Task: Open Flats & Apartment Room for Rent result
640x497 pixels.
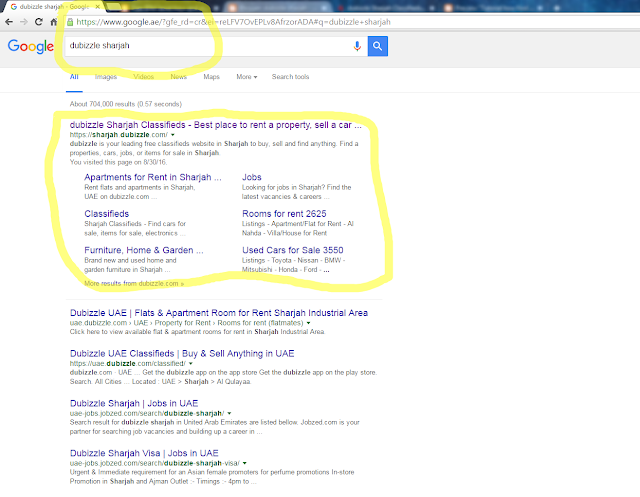Action: tap(219, 313)
